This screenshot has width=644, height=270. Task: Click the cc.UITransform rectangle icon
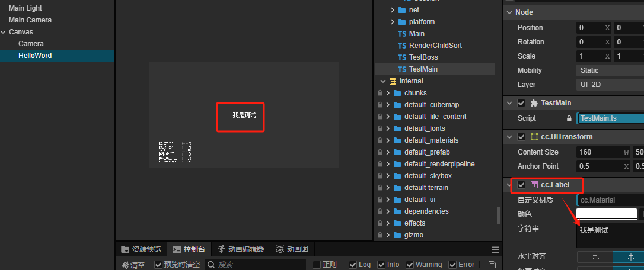[534, 137]
